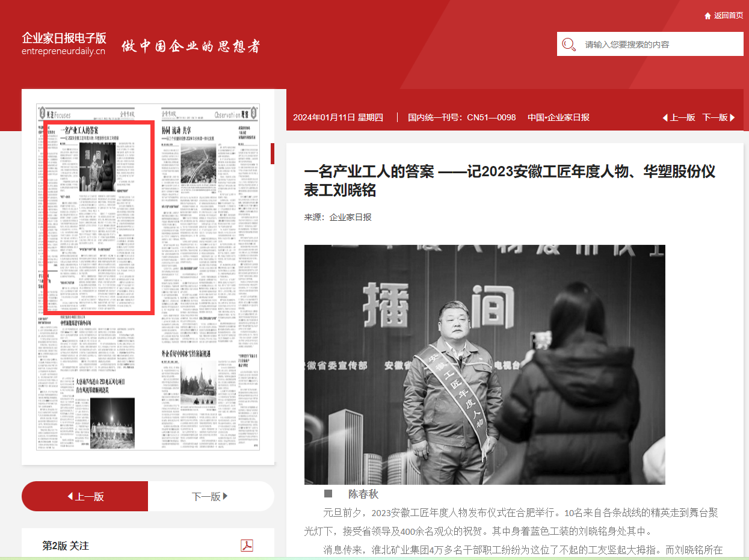The height and width of the screenshot is (560, 749).
Task: Click the 企业家日报电子版 site logo
Action: coord(64,43)
